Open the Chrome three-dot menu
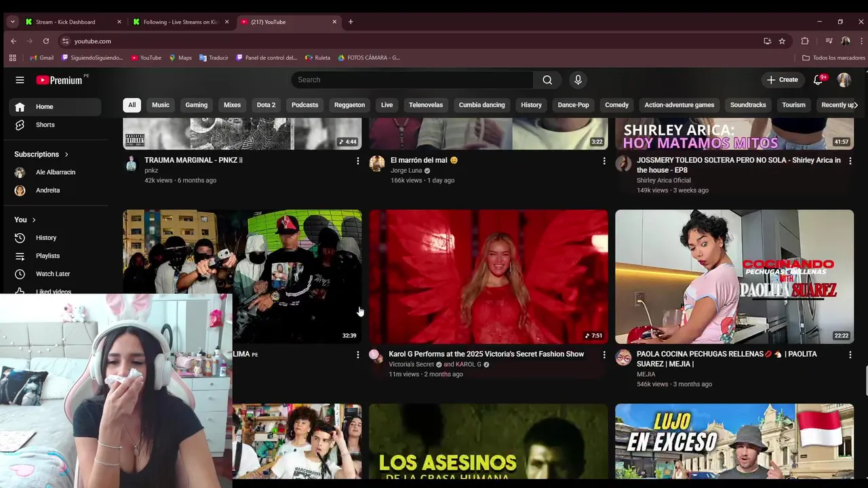868x488 pixels. point(861,41)
